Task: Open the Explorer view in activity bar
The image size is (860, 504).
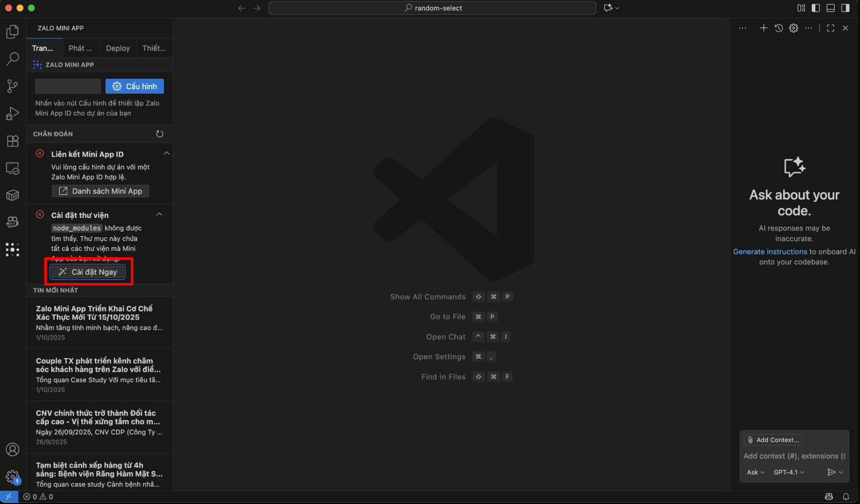Action: (x=13, y=32)
